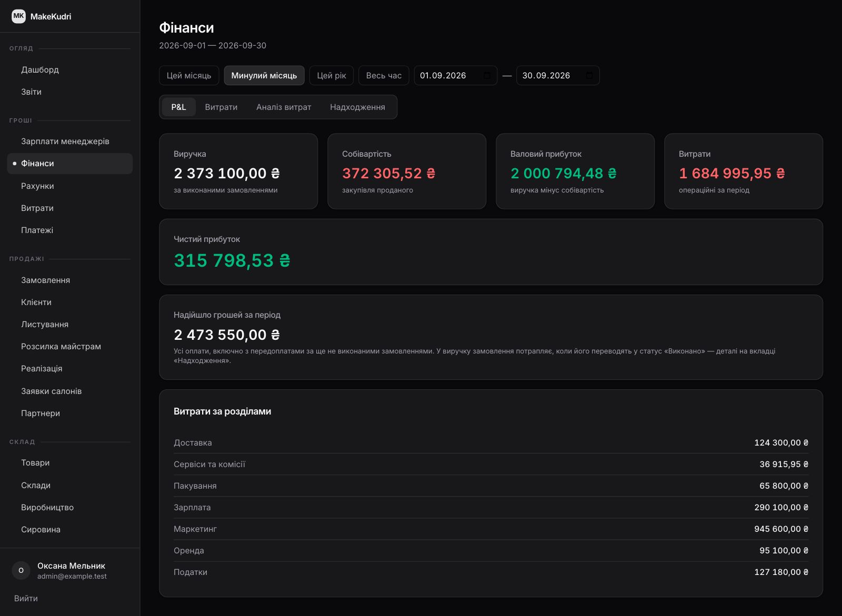842x616 pixels.
Task: Click the Оксана Мельник avatar circle
Action: [21, 570]
